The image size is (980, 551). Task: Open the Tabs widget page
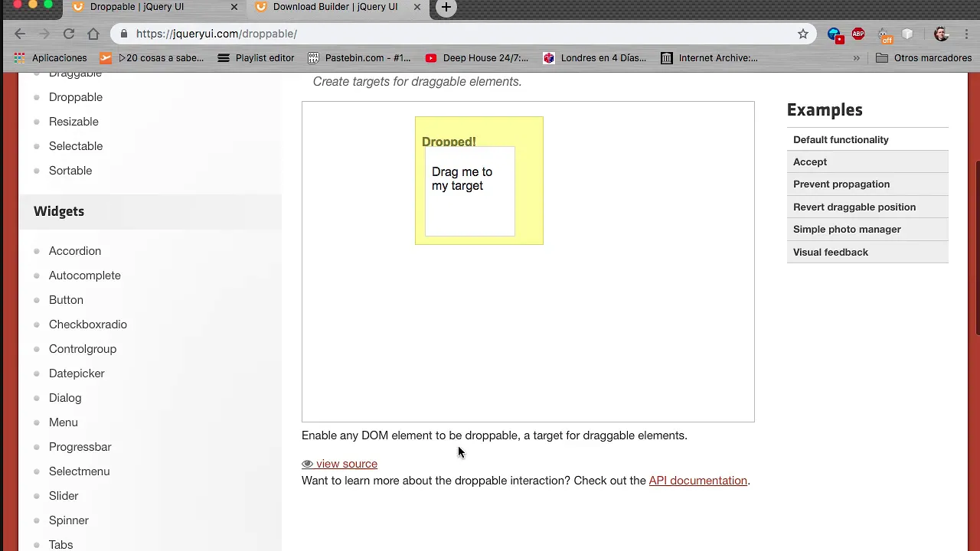point(61,545)
